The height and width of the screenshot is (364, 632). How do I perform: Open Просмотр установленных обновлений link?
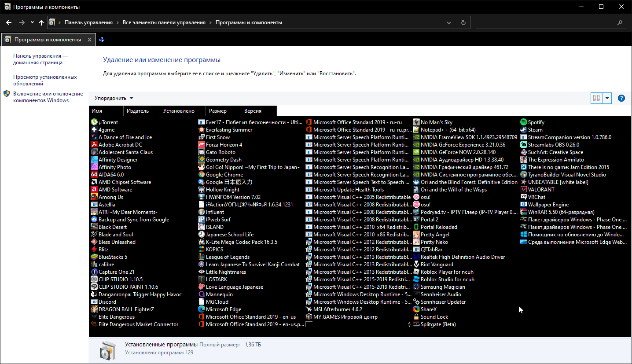point(45,80)
